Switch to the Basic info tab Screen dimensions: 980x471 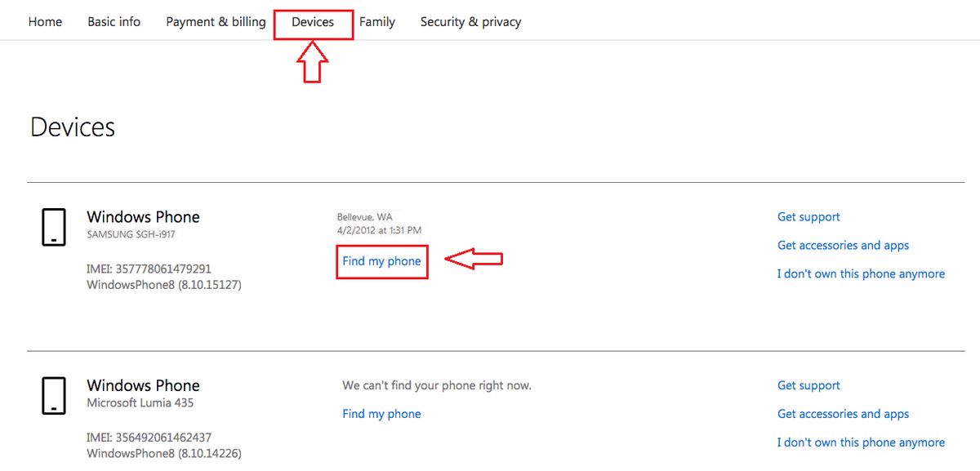pos(114,22)
